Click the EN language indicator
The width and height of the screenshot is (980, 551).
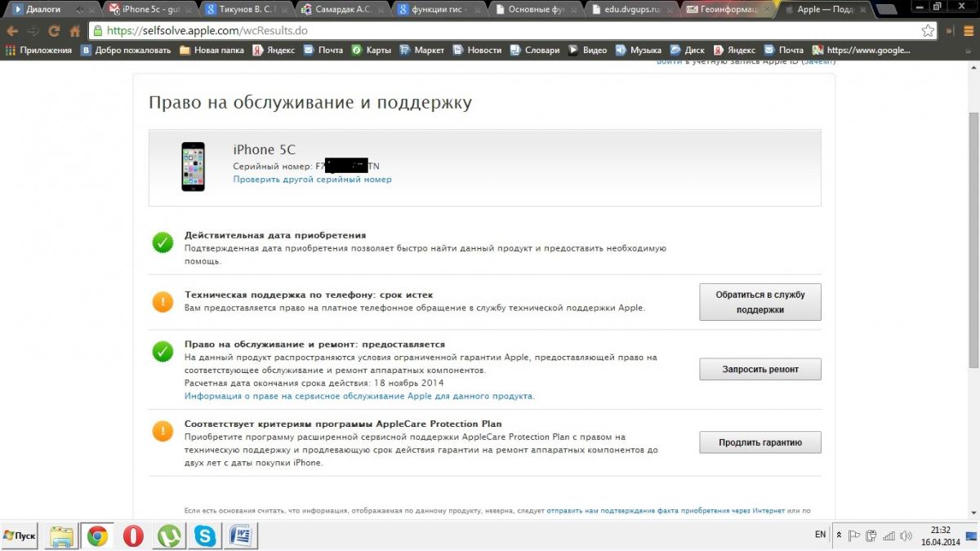[x=820, y=535]
